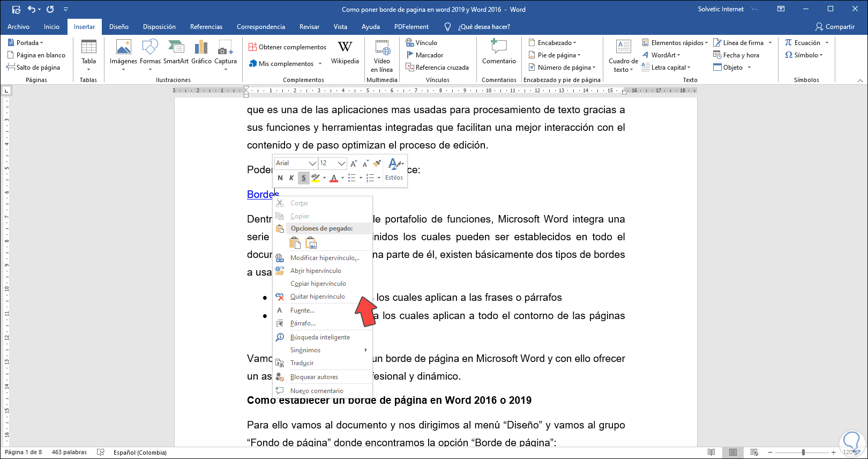Click the text highlight color pen icon
Screen dimensions: 868x459
coord(316,178)
